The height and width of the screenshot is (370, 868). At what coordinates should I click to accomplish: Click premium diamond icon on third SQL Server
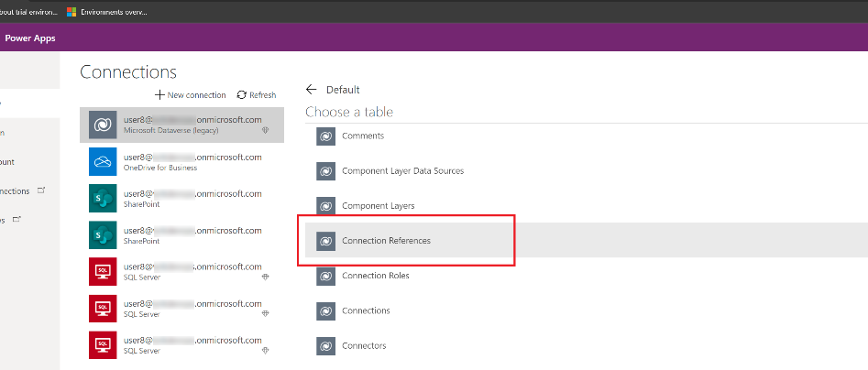[x=265, y=350]
